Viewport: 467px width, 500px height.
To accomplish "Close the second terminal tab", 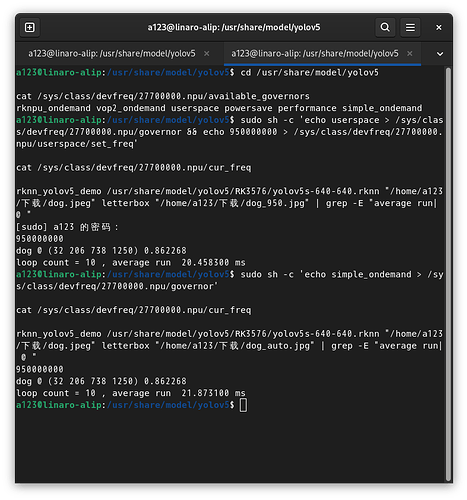I will point(410,53).
